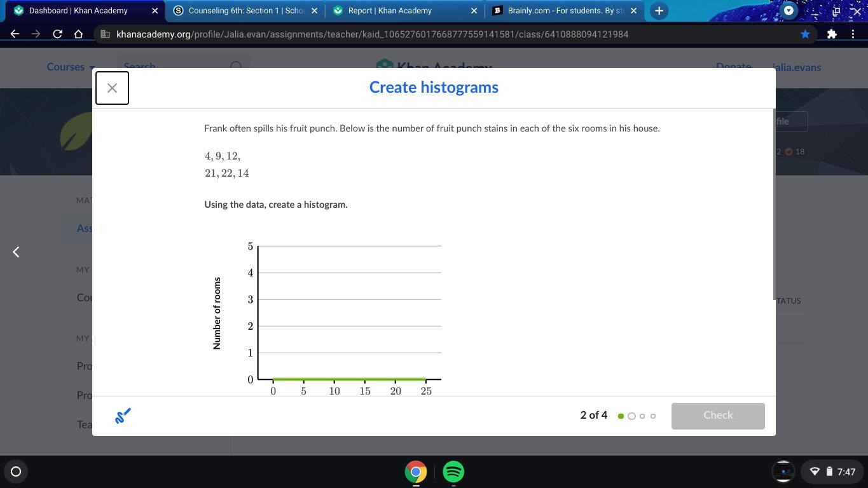This screenshot has height=488, width=868.
Task: Select the fourth progress dot
Action: tap(653, 416)
